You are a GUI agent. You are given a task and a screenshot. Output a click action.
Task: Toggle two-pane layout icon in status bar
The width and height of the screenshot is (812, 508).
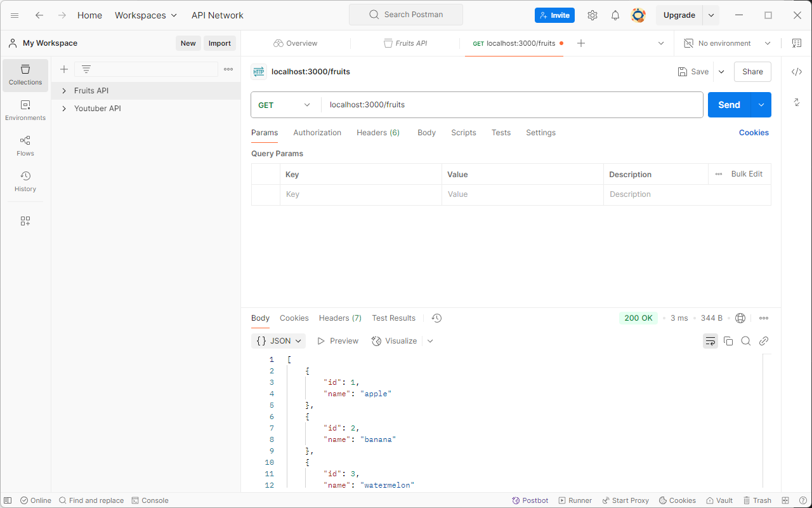point(785,500)
